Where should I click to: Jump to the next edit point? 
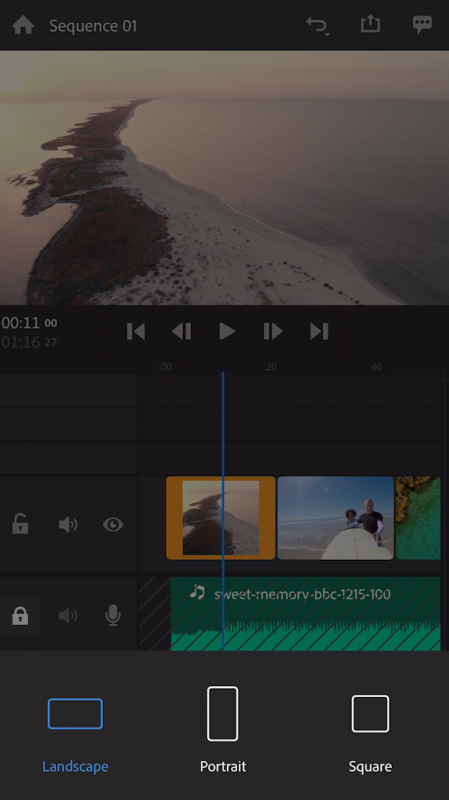(x=319, y=332)
